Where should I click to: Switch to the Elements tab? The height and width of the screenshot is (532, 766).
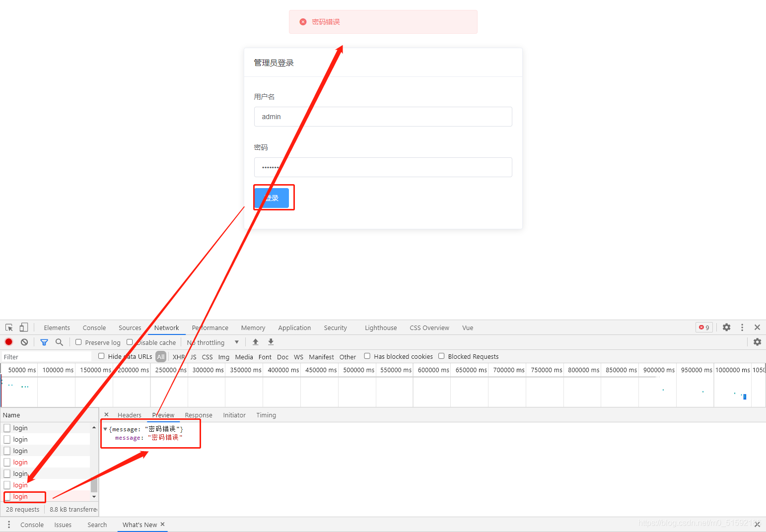pyautogui.click(x=57, y=328)
